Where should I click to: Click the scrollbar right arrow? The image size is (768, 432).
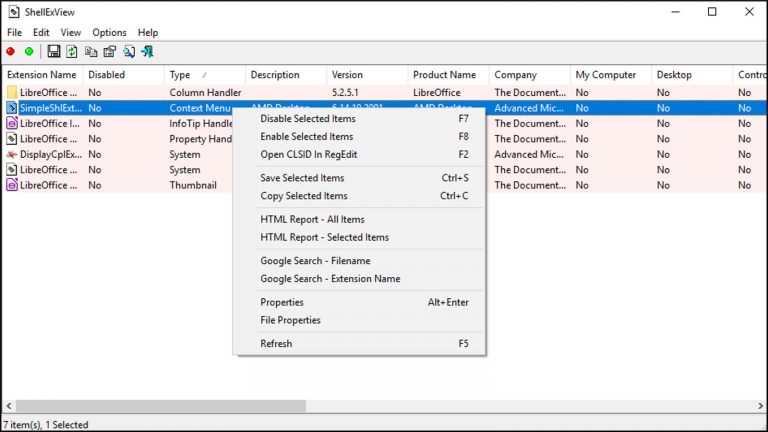tap(759, 406)
